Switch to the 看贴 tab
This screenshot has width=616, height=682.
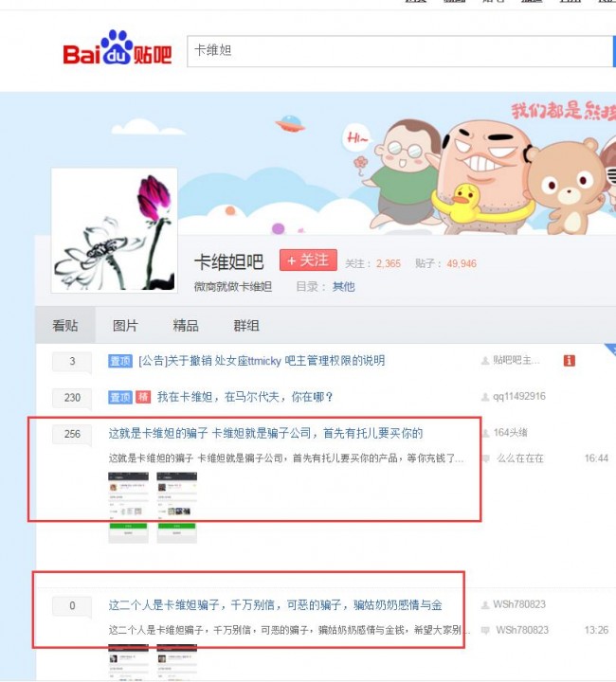(65, 325)
